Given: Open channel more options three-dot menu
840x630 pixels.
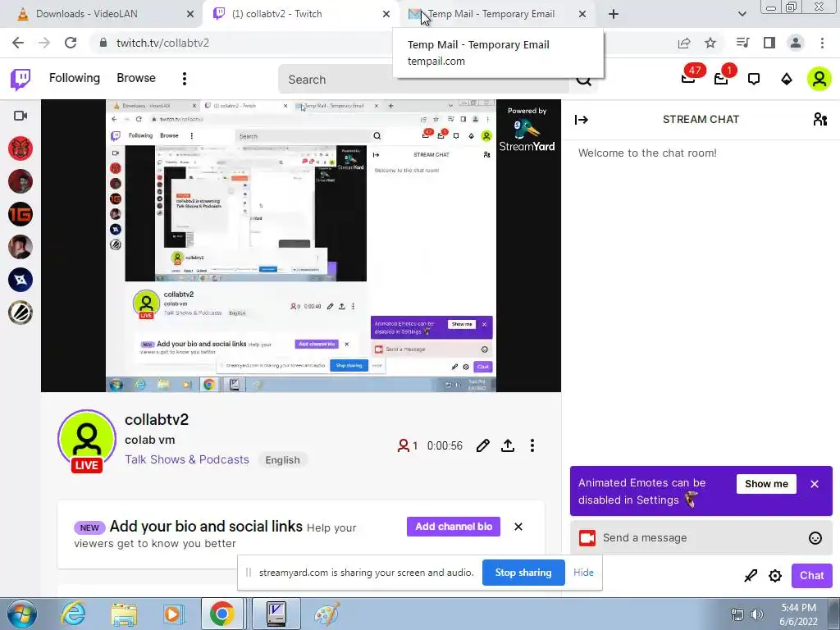Looking at the screenshot, I should 532,445.
